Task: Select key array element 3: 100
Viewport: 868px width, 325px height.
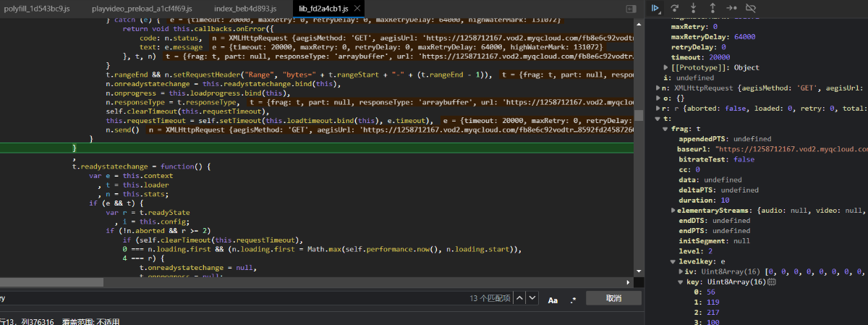Action: coord(707,321)
